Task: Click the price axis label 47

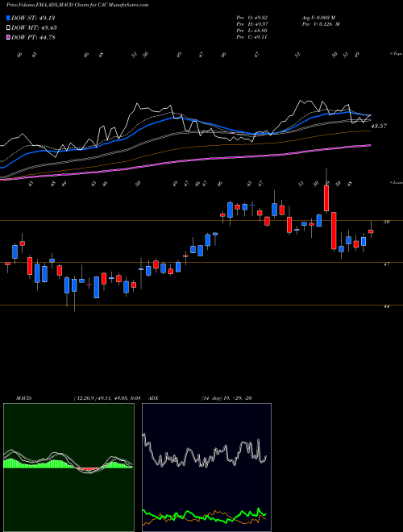Action: (x=386, y=264)
